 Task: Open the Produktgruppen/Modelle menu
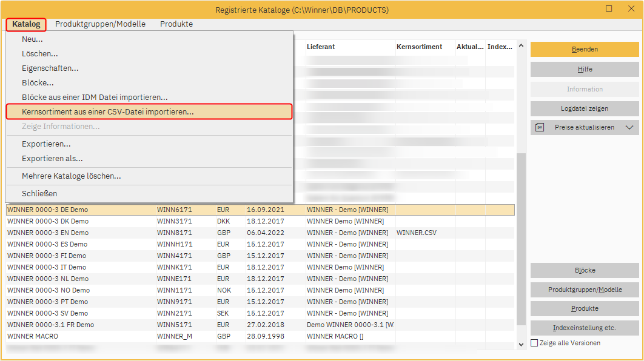coord(100,24)
